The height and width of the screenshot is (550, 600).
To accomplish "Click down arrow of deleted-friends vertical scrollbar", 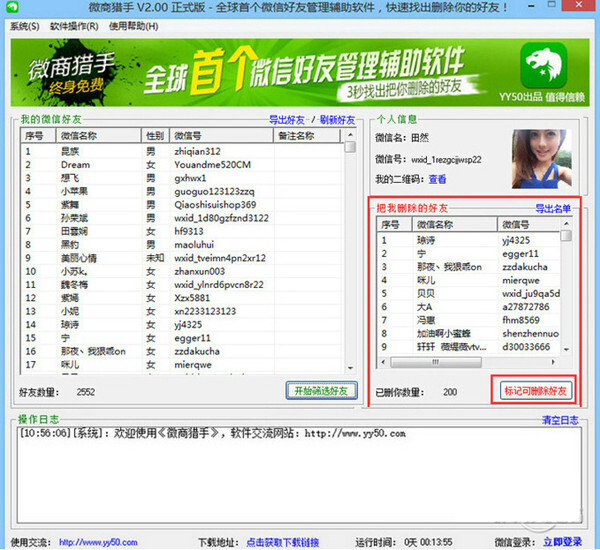I will [x=566, y=349].
